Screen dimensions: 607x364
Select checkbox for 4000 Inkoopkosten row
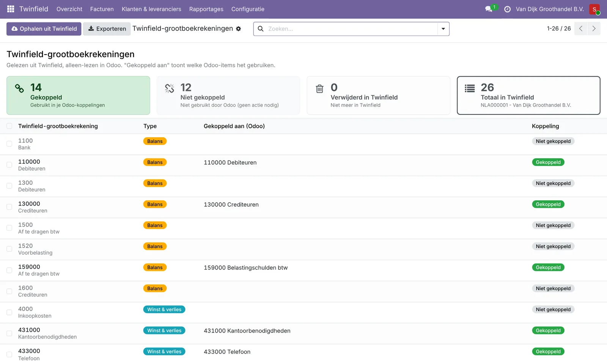pos(9,312)
